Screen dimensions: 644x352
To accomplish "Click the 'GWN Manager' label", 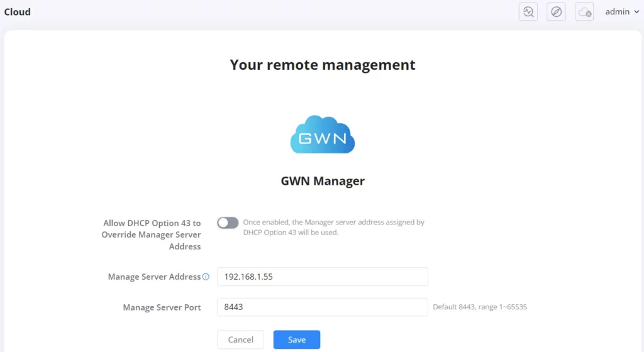I will [323, 181].
